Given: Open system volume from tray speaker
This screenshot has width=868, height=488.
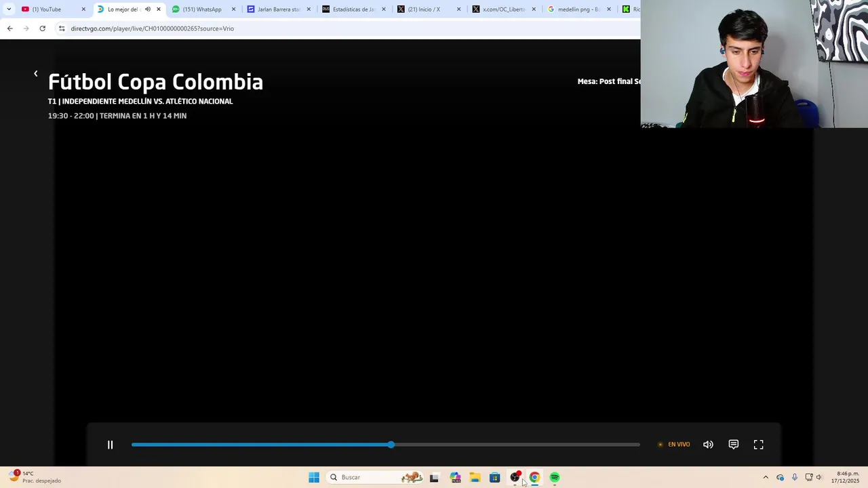Looking at the screenshot, I should [819, 477].
